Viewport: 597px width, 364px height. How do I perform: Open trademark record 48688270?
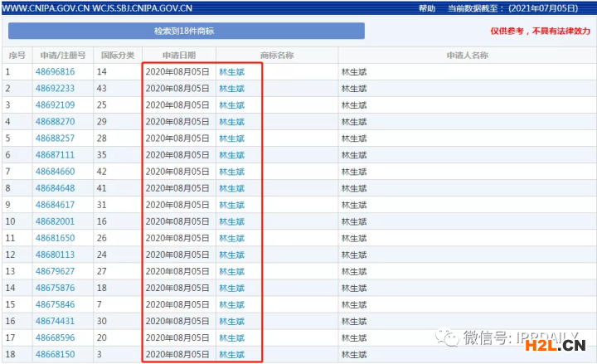(x=55, y=122)
